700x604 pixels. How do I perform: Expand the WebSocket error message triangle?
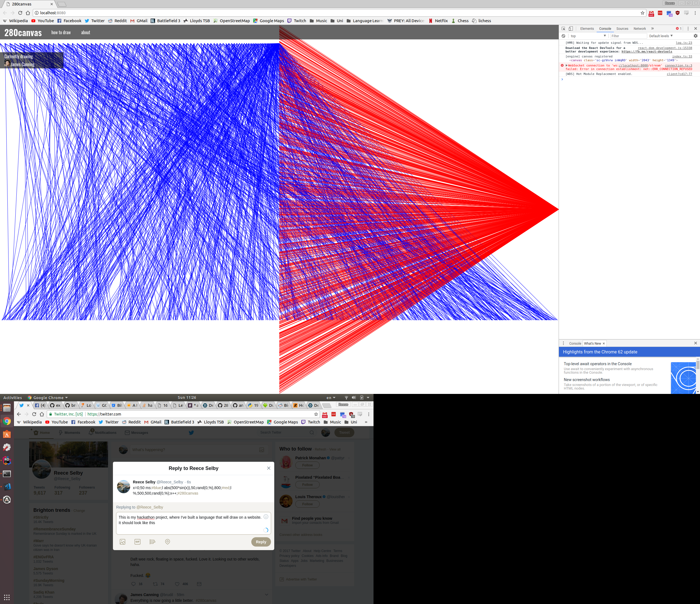coord(567,65)
